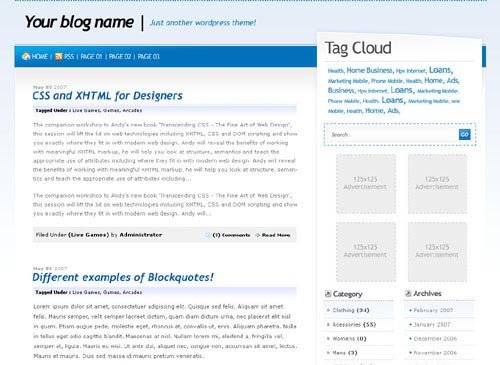Viewport: 500px width, 365px height.
Task: Click the top-left 125x125 advertisement box
Action: pyautogui.click(x=366, y=184)
